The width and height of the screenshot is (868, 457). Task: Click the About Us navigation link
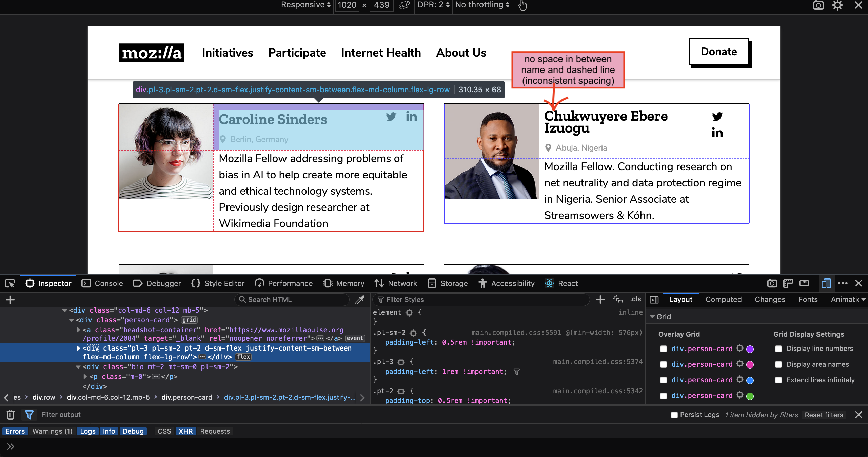tap(461, 53)
